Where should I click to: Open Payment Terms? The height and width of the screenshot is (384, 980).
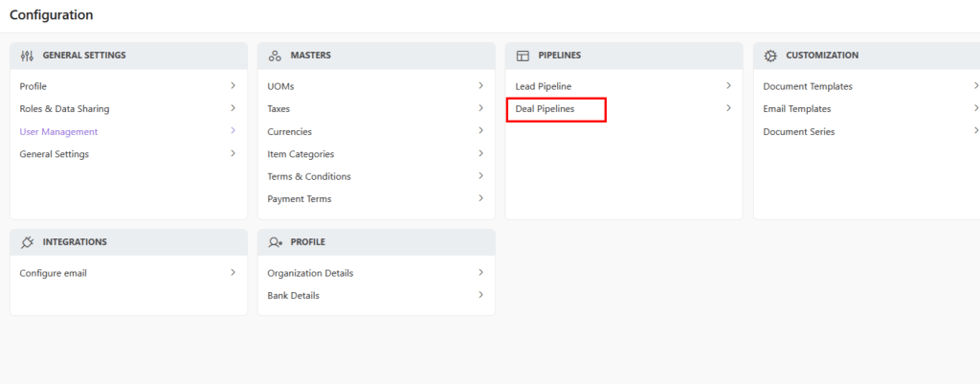[300, 199]
